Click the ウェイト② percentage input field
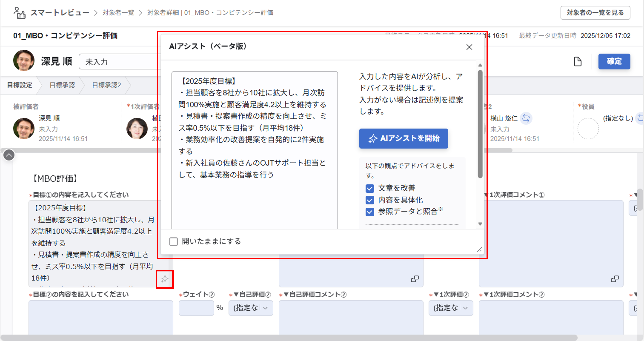The width and height of the screenshot is (644, 341). coord(196,308)
